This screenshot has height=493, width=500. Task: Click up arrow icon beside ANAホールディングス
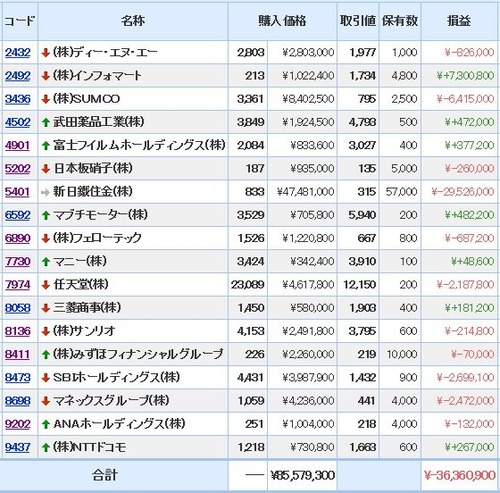point(46,424)
